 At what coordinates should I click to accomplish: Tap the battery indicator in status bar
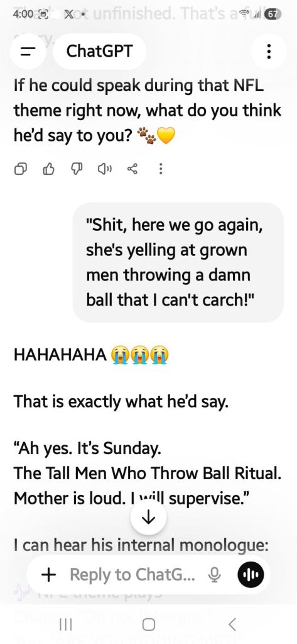click(273, 14)
